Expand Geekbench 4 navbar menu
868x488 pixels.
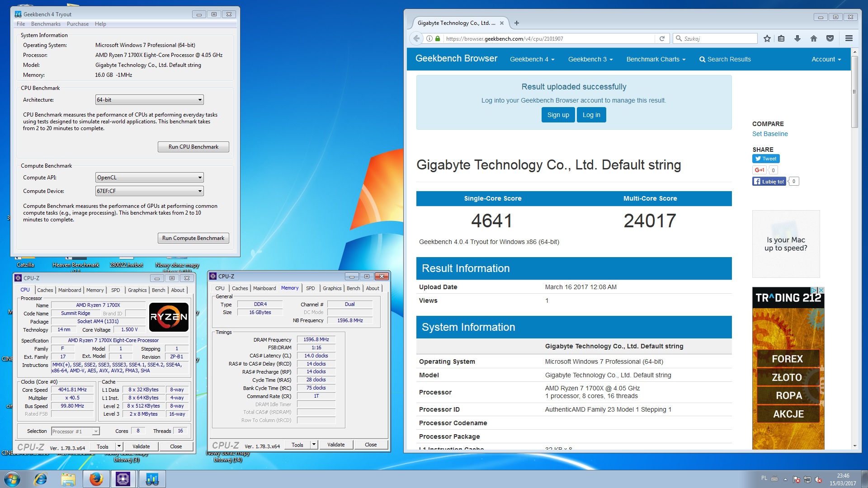click(x=532, y=59)
